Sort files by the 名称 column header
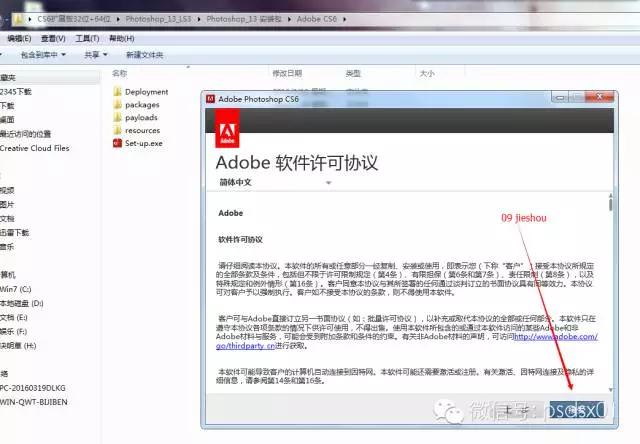Screen dimensions: 640x444 point(120,73)
